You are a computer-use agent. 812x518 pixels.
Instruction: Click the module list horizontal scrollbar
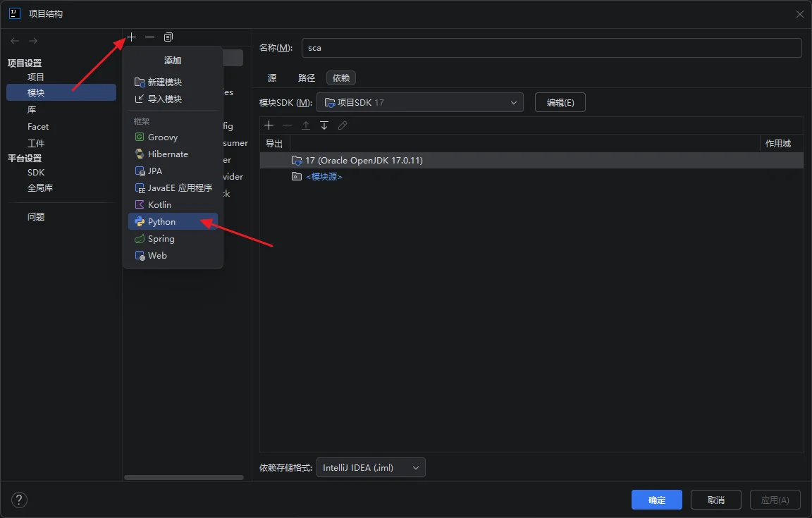183,477
